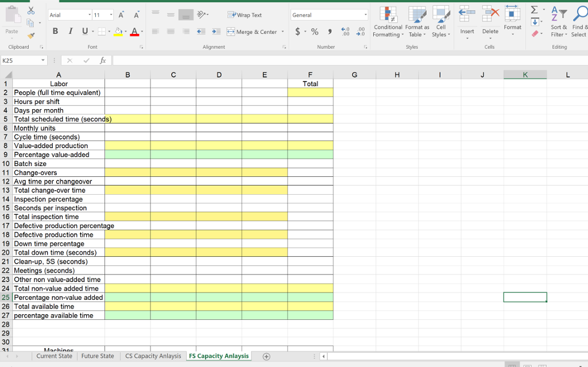
Task: Click Merge & Center button
Action: [x=252, y=32]
